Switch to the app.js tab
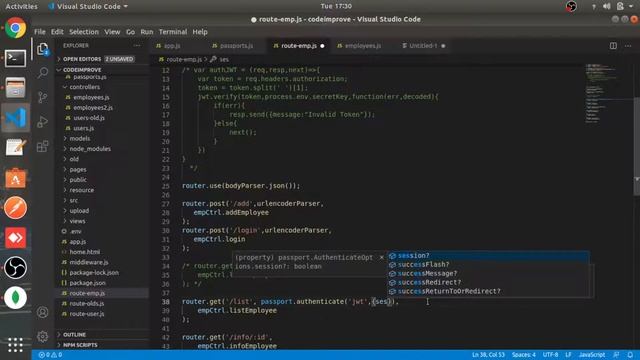This screenshot has height=360, width=640. (172, 46)
